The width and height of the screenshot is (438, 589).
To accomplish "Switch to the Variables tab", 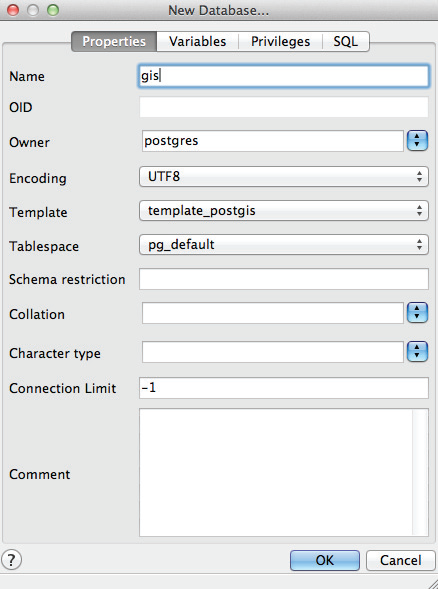I will (x=198, y=41).
